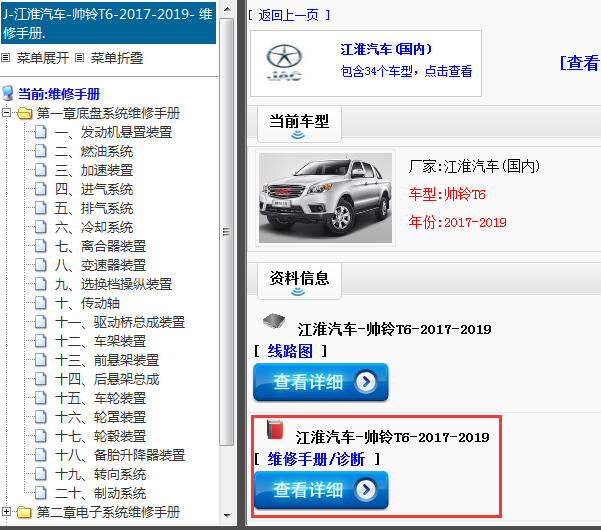The height and width of the screenshot is (530, 601).
Task: Click the document icon beside 车架装置
Action: [41, 341]
